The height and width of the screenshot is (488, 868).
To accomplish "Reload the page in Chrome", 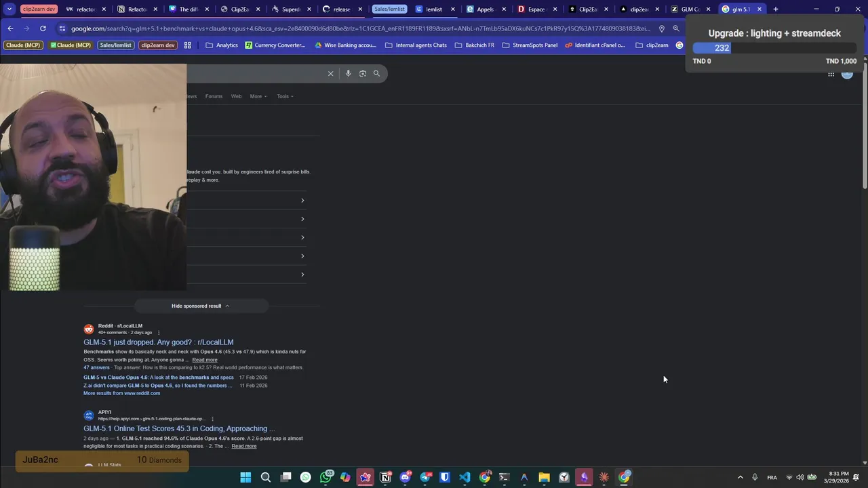I will (43, 28).
